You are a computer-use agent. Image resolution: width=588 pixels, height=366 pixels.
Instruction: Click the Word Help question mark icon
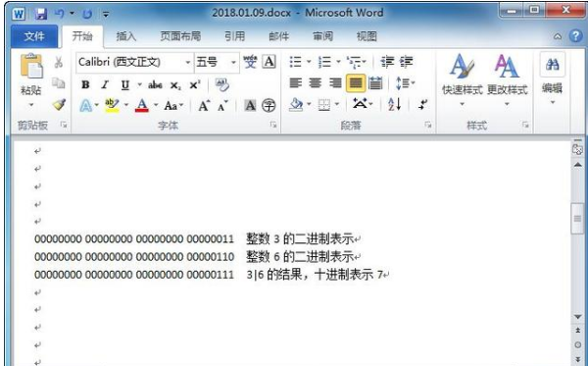point(576,36)
